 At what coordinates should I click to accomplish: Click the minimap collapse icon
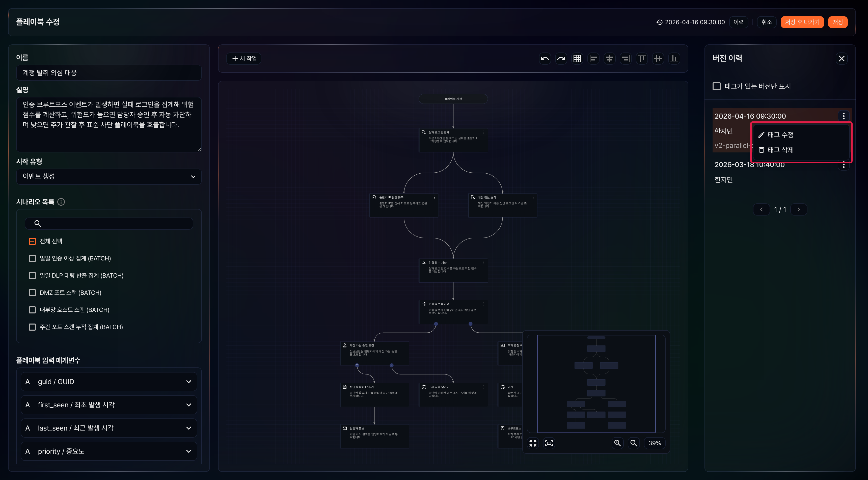(533, 443)
